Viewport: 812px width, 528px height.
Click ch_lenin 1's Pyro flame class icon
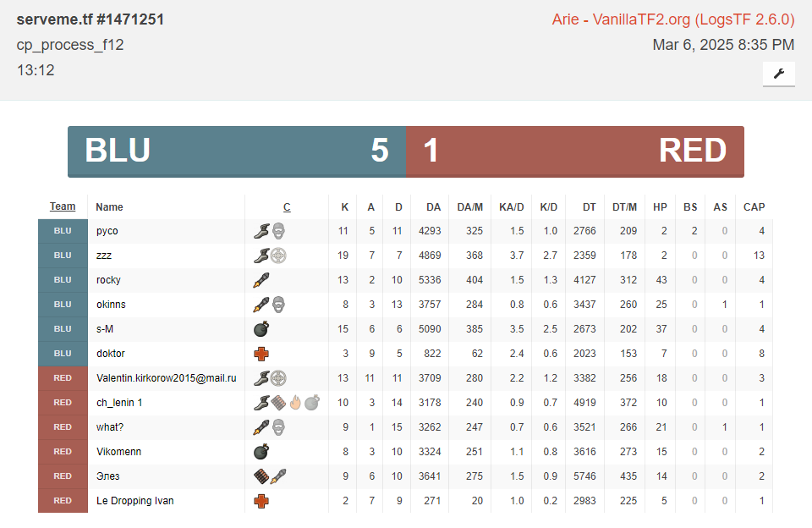pyautogui.click(x=295, y=403)
